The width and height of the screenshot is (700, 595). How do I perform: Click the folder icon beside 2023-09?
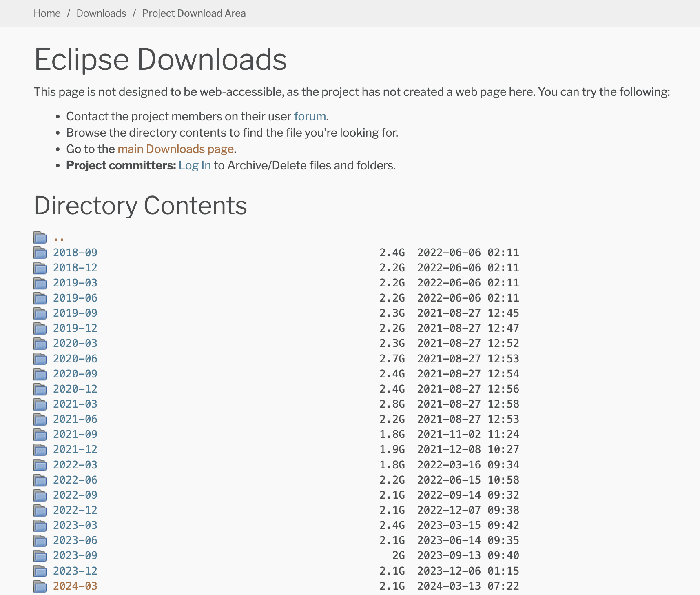40,555
